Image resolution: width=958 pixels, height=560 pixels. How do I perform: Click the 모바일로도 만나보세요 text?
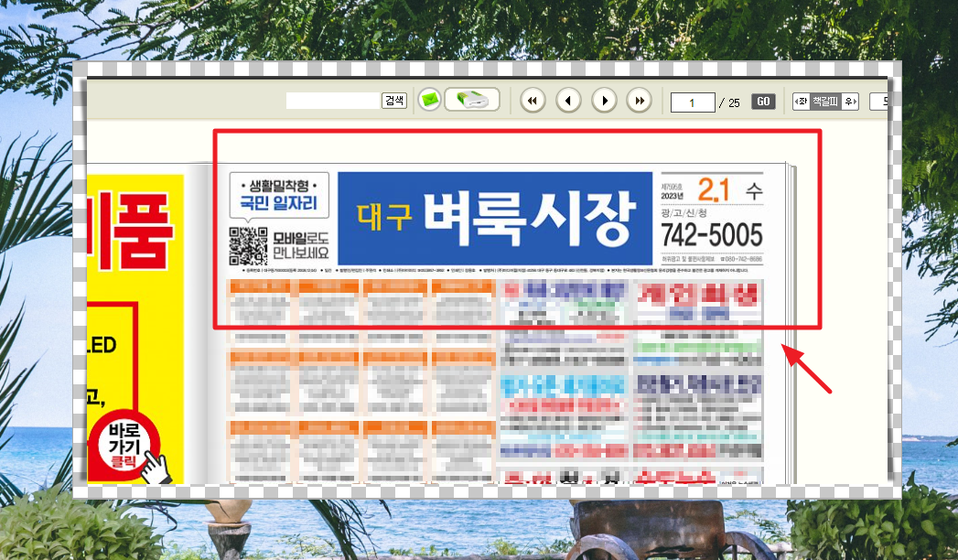pos(301,245)
